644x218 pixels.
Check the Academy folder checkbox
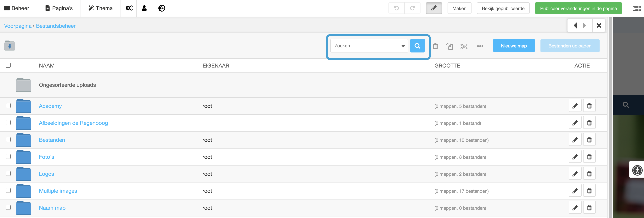[8, 105]
